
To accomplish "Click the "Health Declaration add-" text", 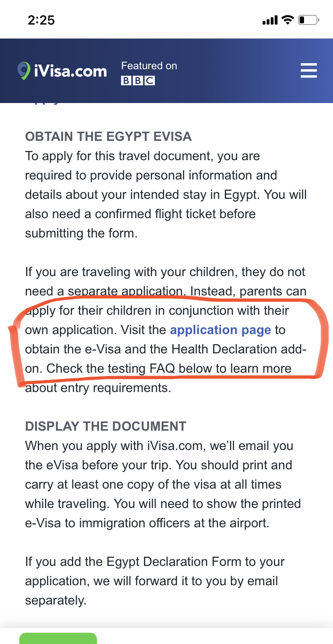I will pos(239,349).
